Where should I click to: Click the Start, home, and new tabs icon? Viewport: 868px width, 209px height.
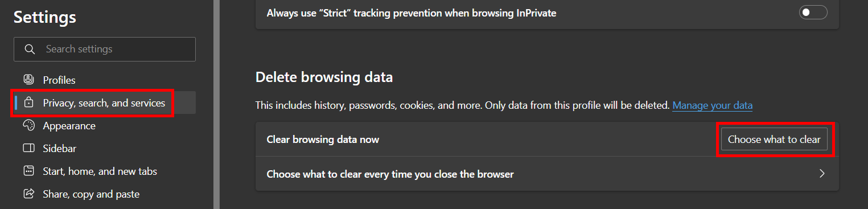pos(28,171)
